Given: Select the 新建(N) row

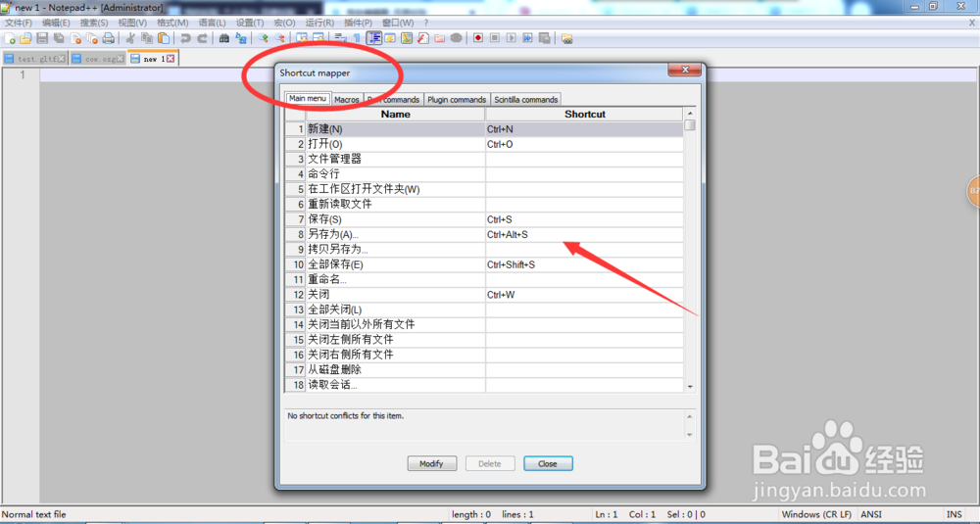Looking at the screenshot, I should (x=484, y=129).
